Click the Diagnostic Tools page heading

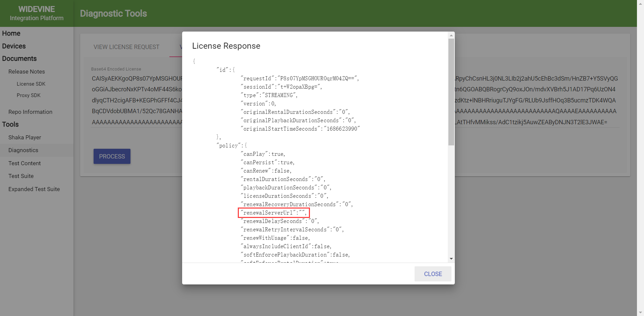pyautogui.click(x=113, y=13)
